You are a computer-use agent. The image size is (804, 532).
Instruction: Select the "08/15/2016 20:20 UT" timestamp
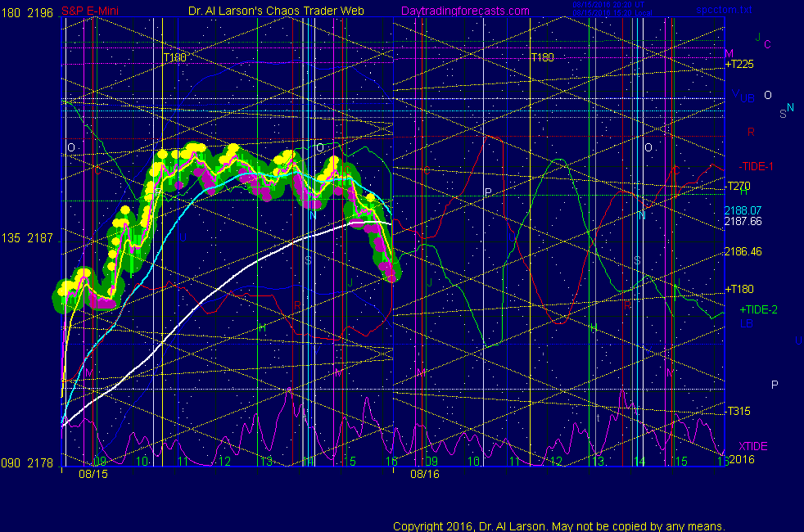pyautogui.click(x=608, y=5)
